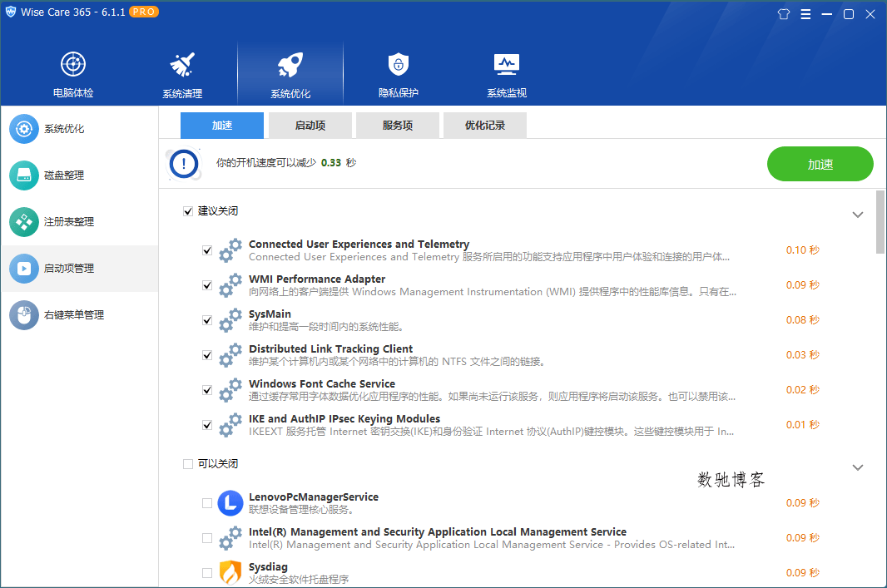887x588 pixels.
Task: Check the Intel(R) Management and Security checkbox
Action: click(207, 538)
